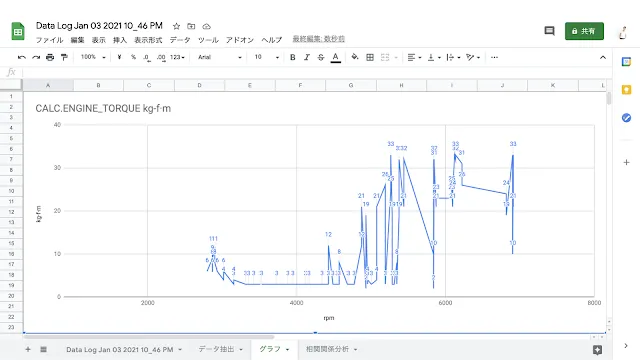Switch to the 相関関係分析 sheet tab

tap(327, 349)
